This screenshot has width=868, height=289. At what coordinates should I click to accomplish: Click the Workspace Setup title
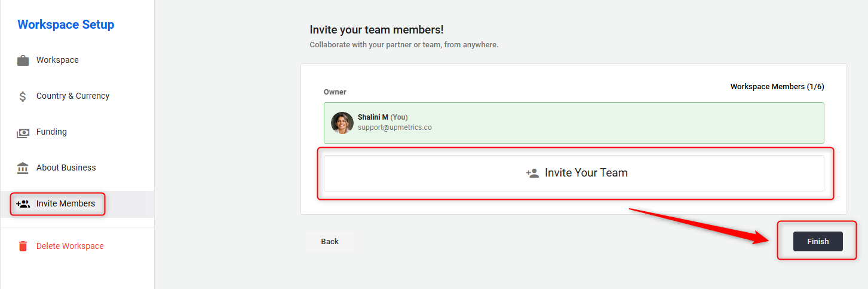click(x=66, y=25)
